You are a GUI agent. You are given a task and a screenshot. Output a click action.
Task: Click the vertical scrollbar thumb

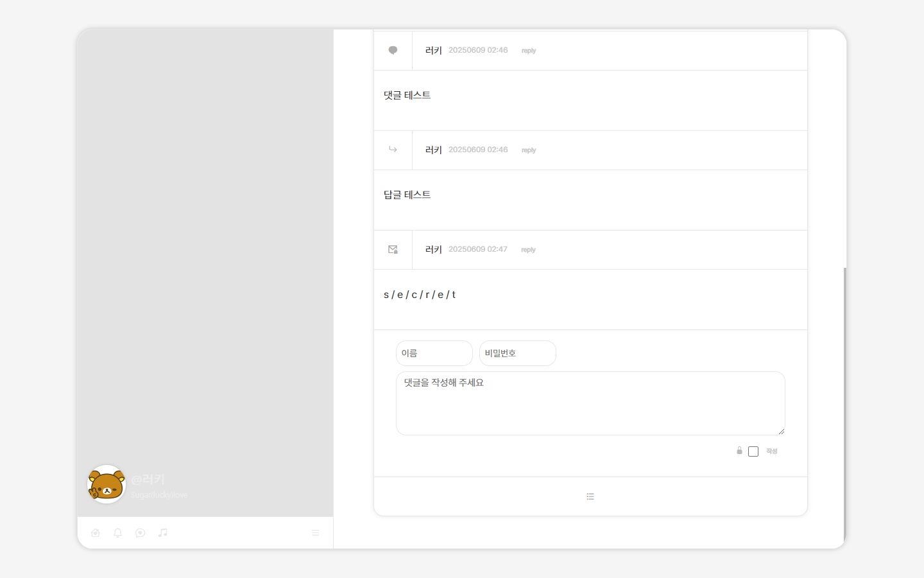[x=844, y=405]
